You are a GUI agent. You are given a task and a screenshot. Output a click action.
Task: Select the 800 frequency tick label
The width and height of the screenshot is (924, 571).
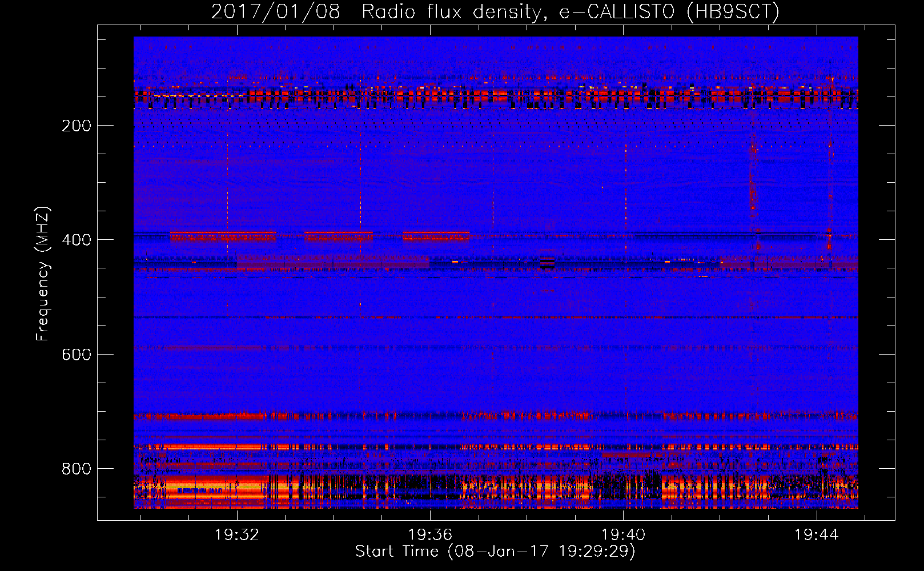77,469
